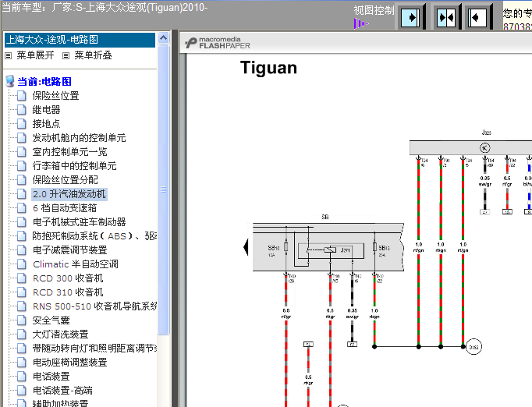Click the SB18 fuse label
Image resolution: width=532 pixels, height=407 pixels.
(x=384, y=248)
